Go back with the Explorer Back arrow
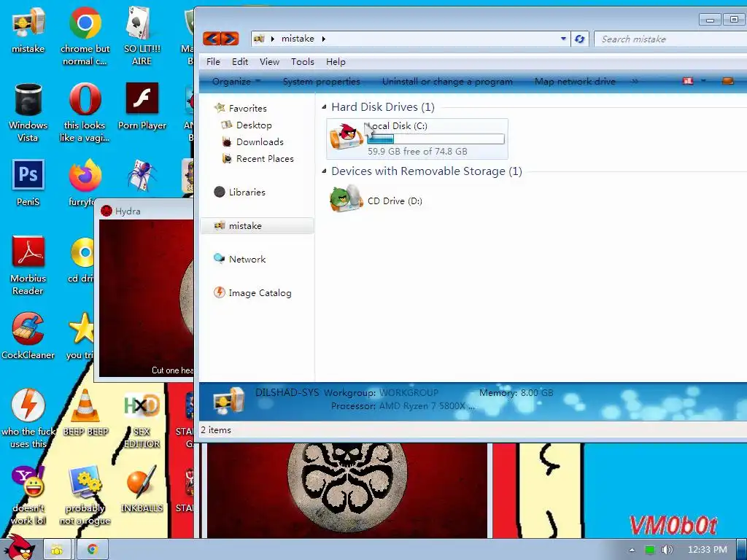This screenshot has width=747, height=560. pos(212,39)
